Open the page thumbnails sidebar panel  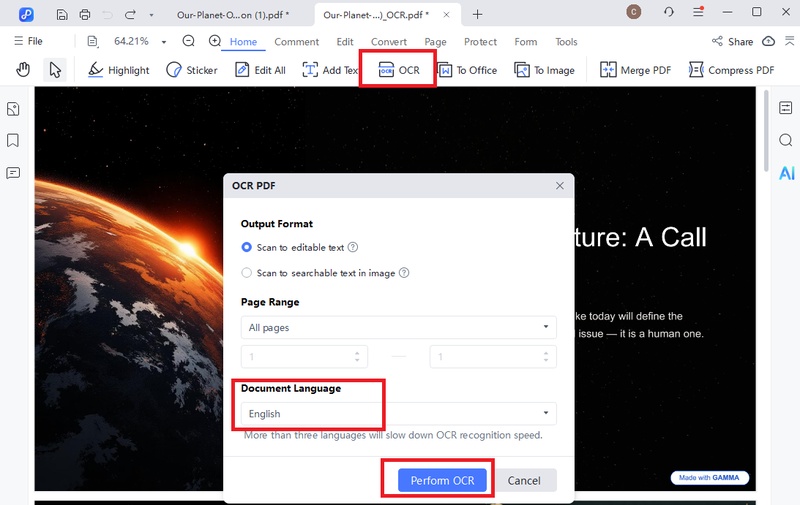(13, 109)
